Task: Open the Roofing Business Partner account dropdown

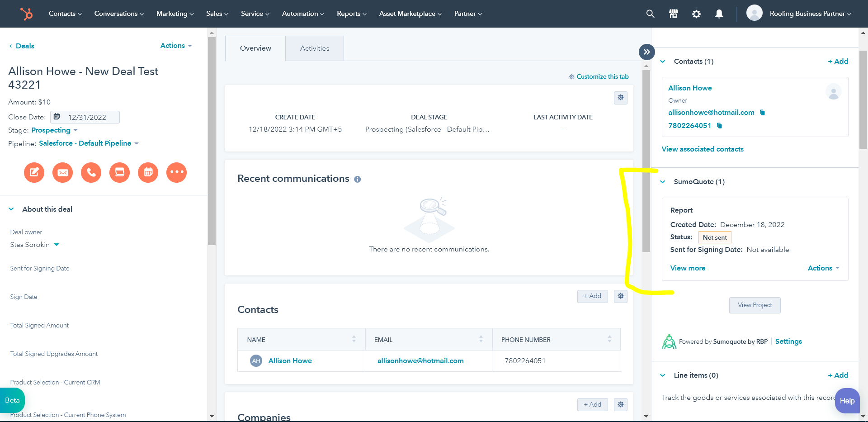Action: [811, 14]
